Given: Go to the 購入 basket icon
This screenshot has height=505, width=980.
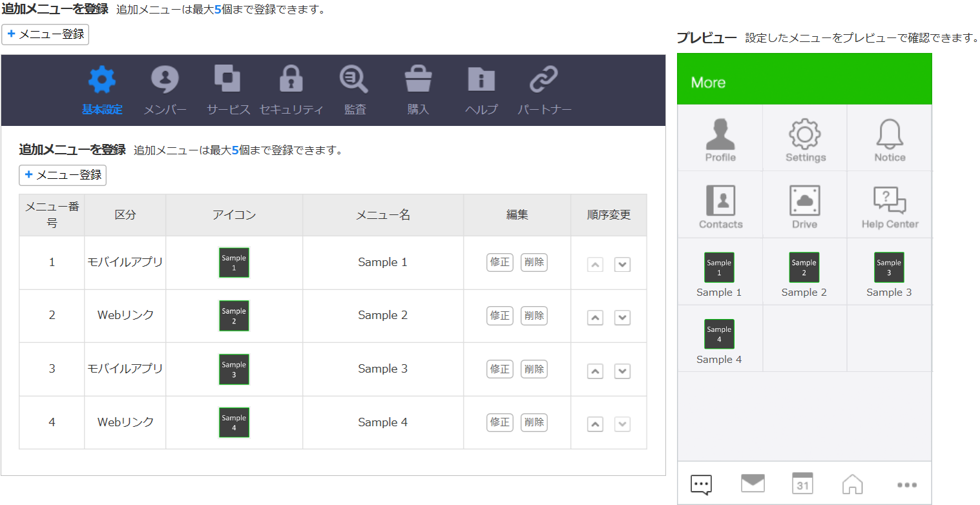Looking at the screenshot, I should (x=418, y=80).
